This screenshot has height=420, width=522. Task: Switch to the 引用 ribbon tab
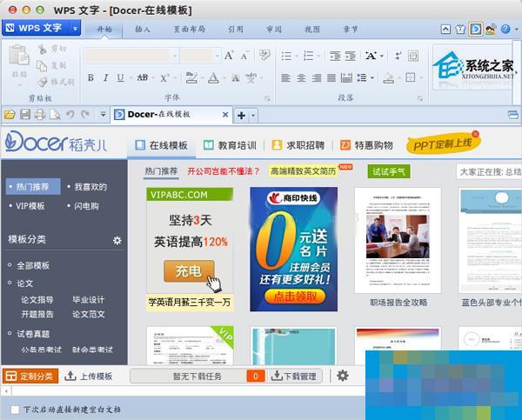(x=236, y=30)
